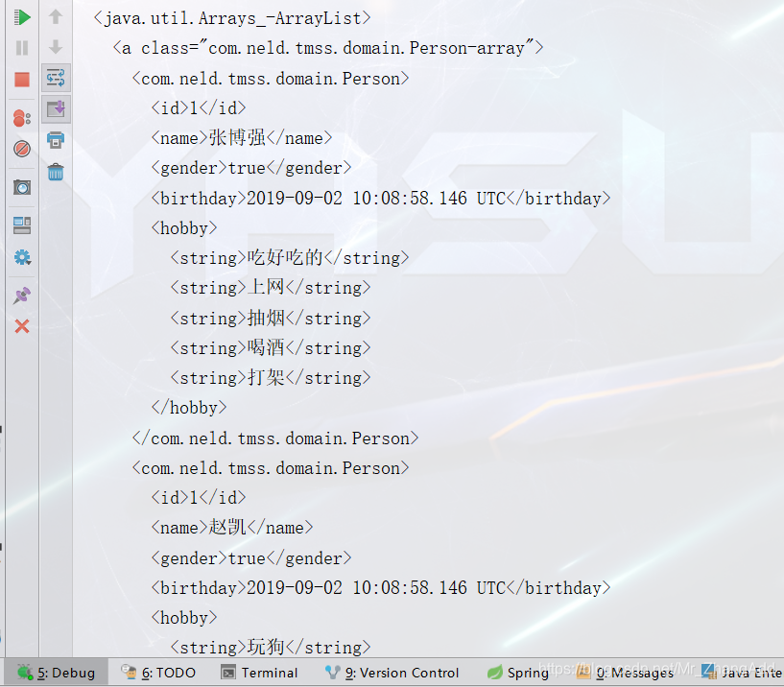
Task: Rerun the program with the green play icon
Action: pyautogui.click(x=21, y=15)
